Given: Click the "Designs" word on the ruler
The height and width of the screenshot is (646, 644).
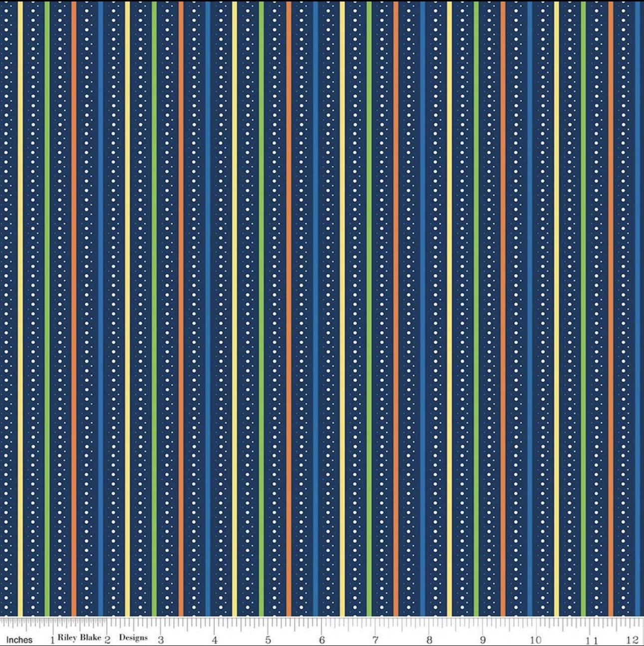Looking at the screenshot, I should pos(133,638).
